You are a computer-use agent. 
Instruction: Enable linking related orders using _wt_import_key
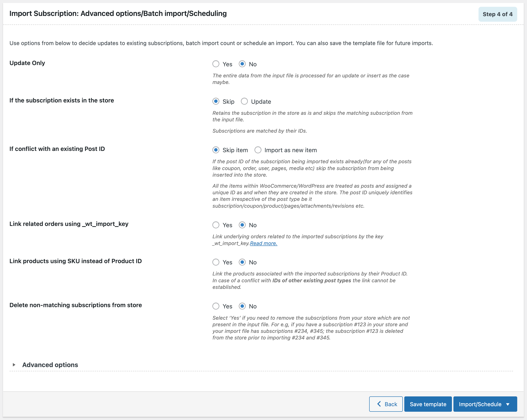216,225
